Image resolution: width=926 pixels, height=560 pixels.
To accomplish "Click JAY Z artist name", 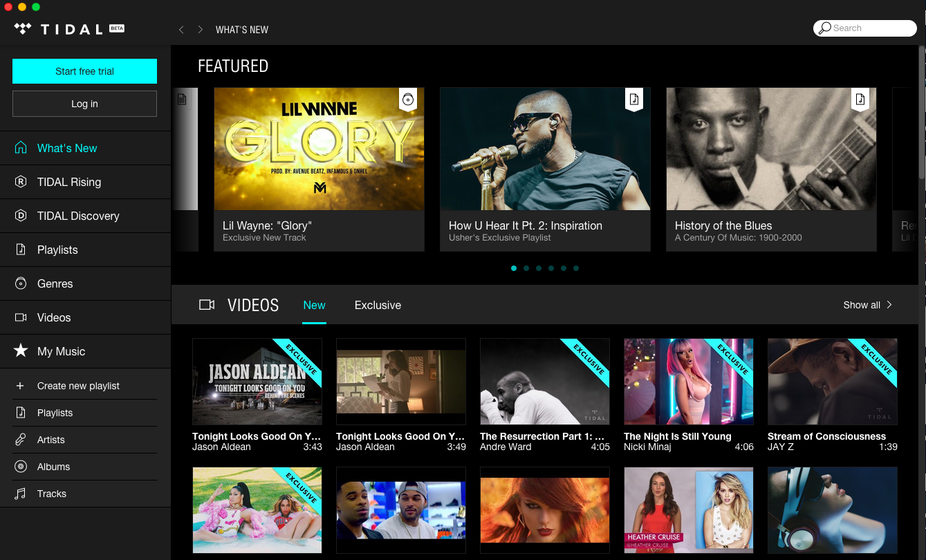I will (x=781, y=447).
